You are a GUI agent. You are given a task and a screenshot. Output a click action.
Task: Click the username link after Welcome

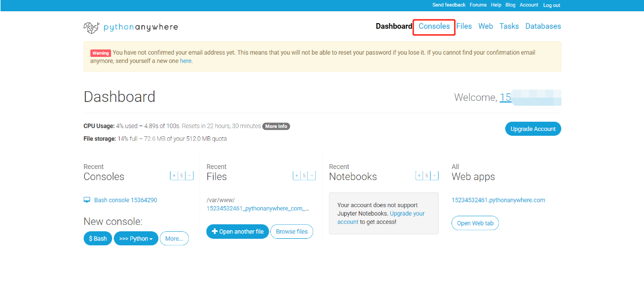[x=530, y=97]
